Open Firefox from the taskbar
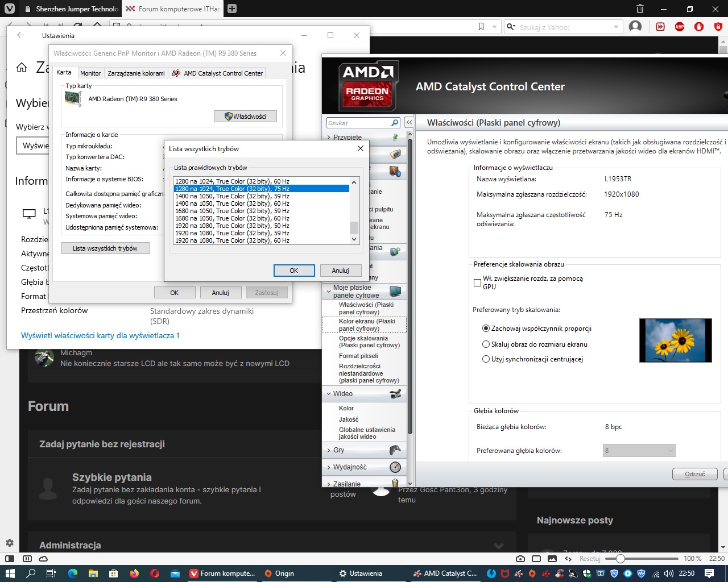Viewport: 728px width, 582px height. click(x=134, y=573)
